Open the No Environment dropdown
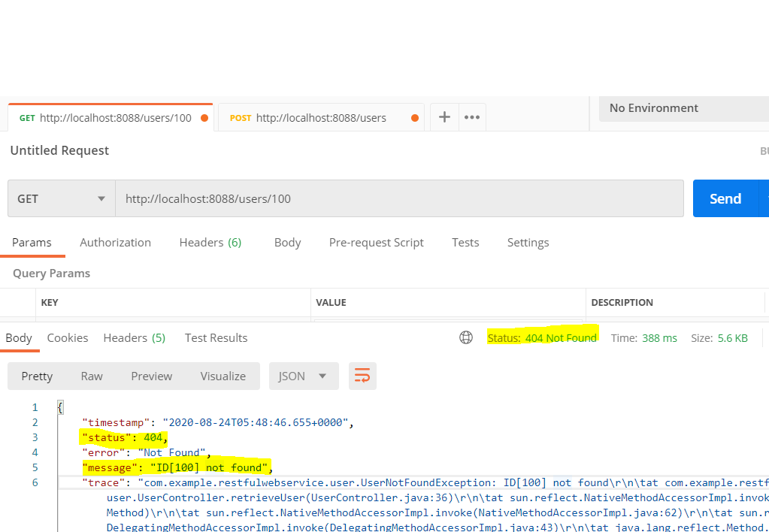 pos(683,108)
